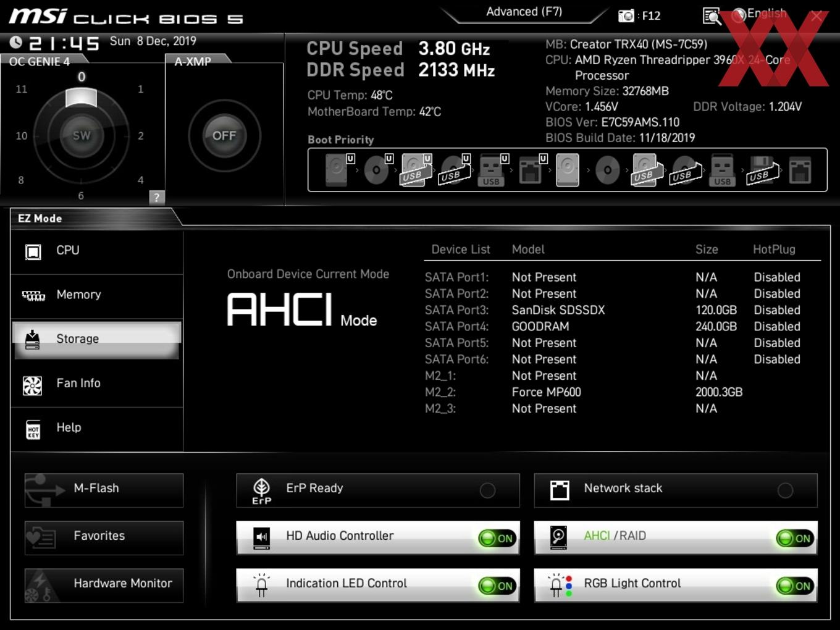Image resolution: width=840 pixels, height=630 pixels.
Task: Select the USB floppy boot device icon
Action: [763, 170]
